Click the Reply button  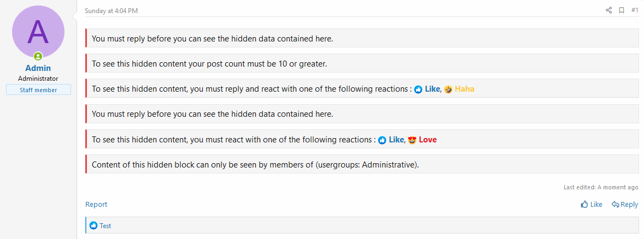(x=625, y=205)
